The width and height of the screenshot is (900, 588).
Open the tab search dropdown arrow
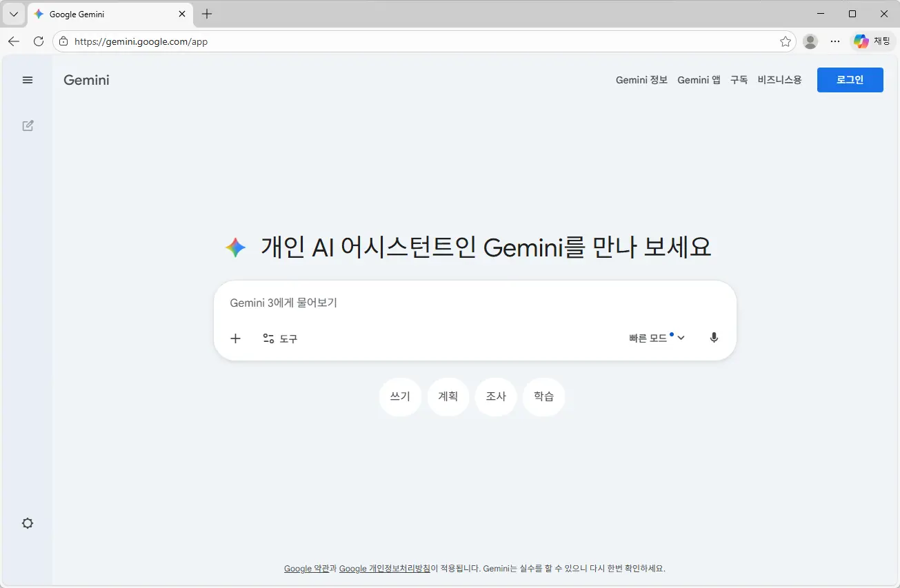13,14
